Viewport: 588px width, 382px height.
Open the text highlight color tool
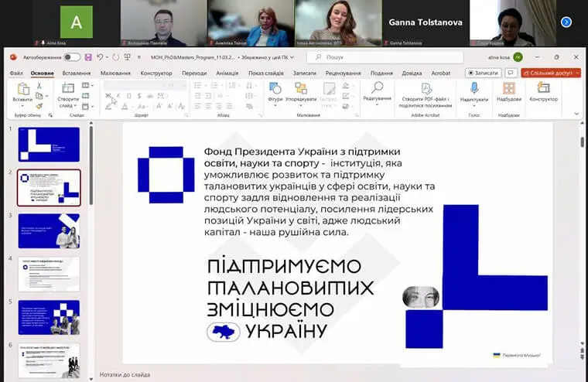110,107
